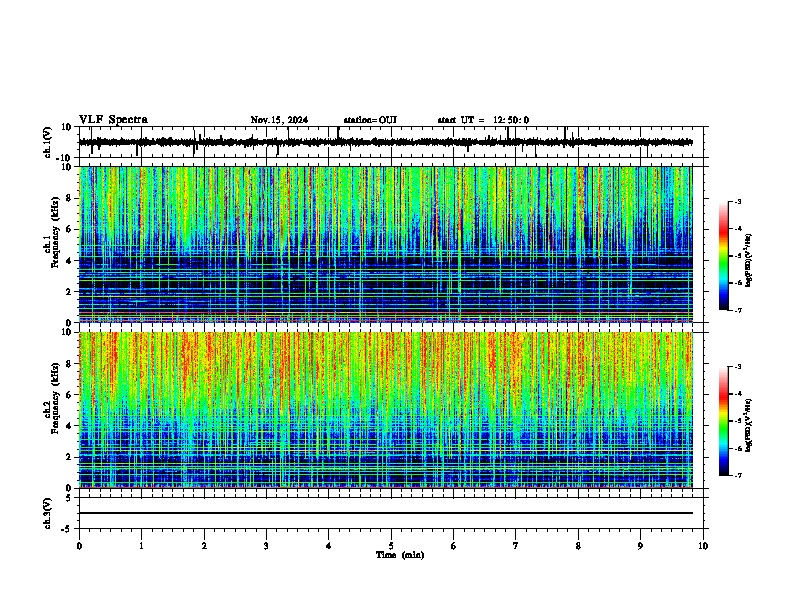Image resolution: width=792 pixels, height=612 pixels.
Task: Click the "VLF Spectra" title text
Action: coord(113,120)
